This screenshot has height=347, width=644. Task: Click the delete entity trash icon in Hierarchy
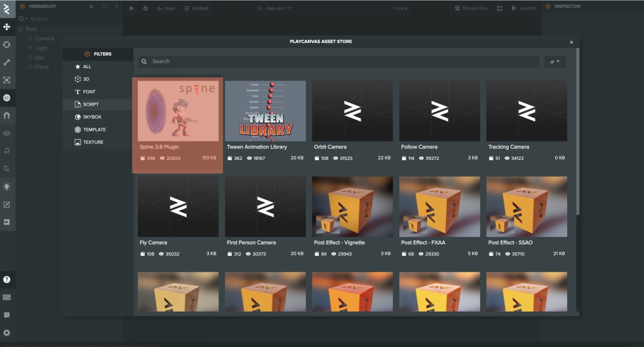point(116,6)
